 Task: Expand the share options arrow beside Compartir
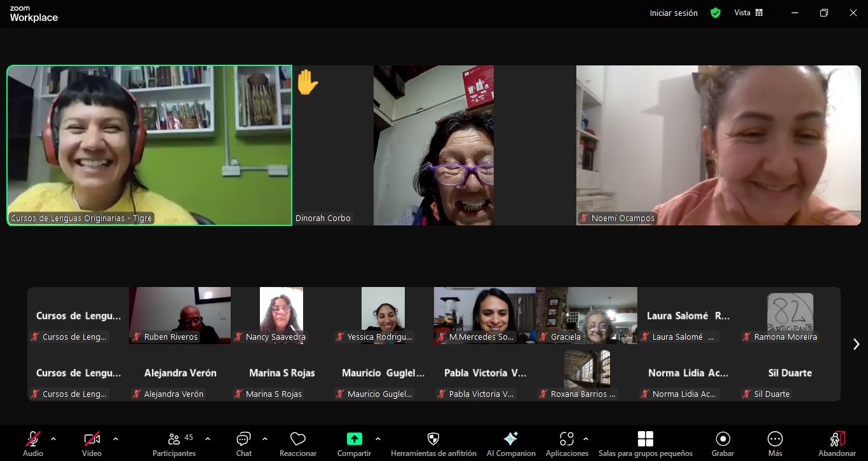click(378, 439)
